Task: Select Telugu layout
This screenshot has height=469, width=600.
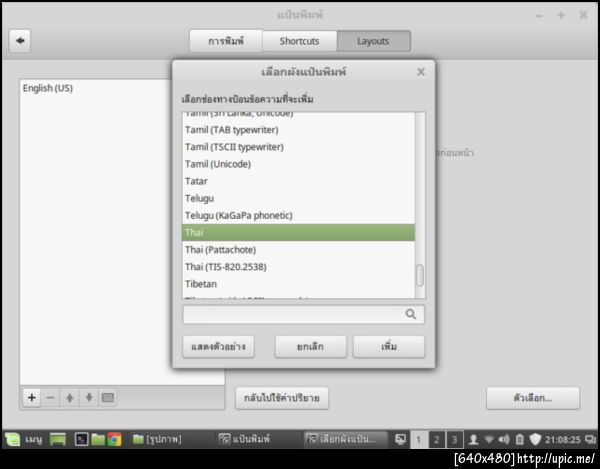Action: tap(298, 198)
